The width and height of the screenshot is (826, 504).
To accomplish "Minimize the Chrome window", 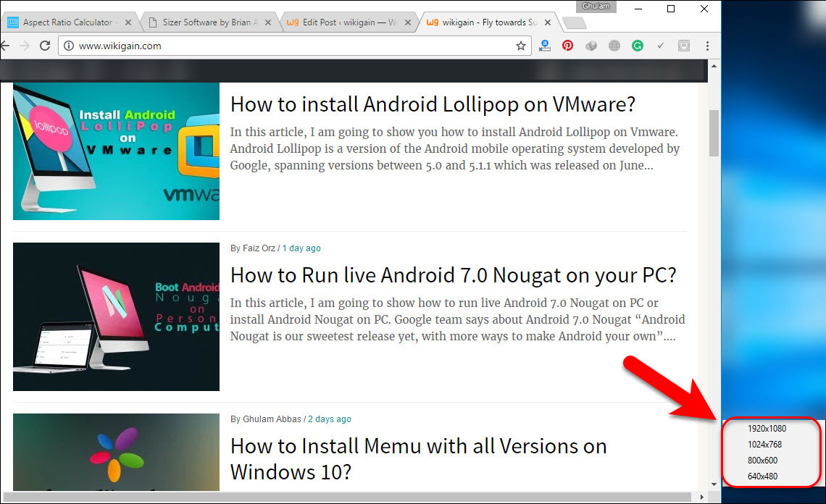I will (638, 9).
